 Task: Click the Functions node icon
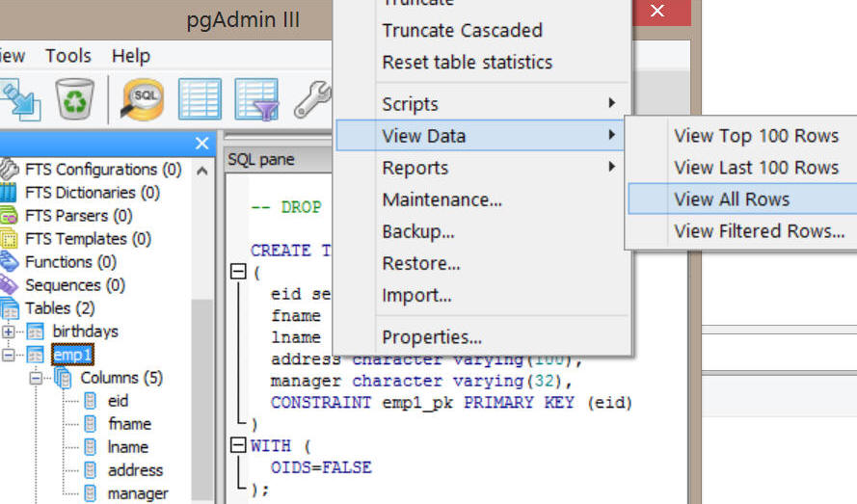tap(9, 262)
